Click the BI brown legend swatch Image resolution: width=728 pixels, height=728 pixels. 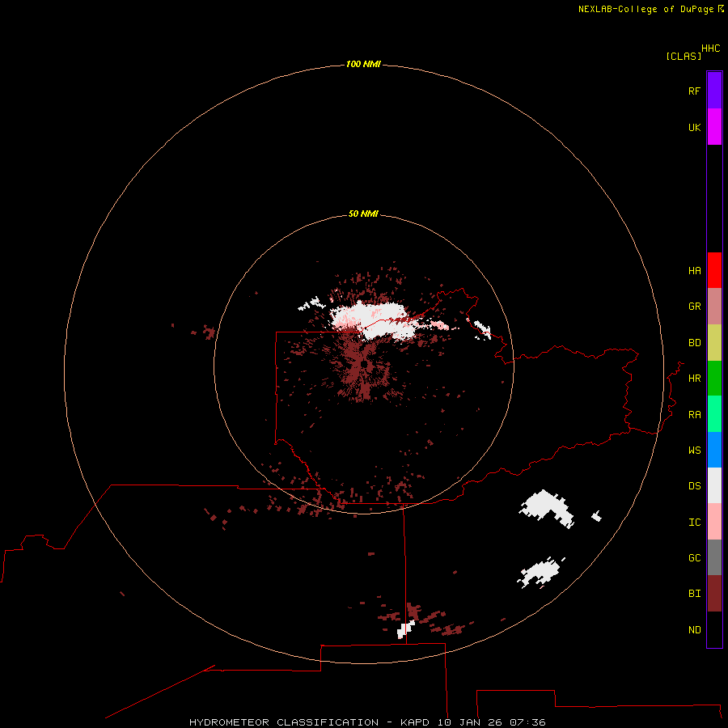point(714,594)
